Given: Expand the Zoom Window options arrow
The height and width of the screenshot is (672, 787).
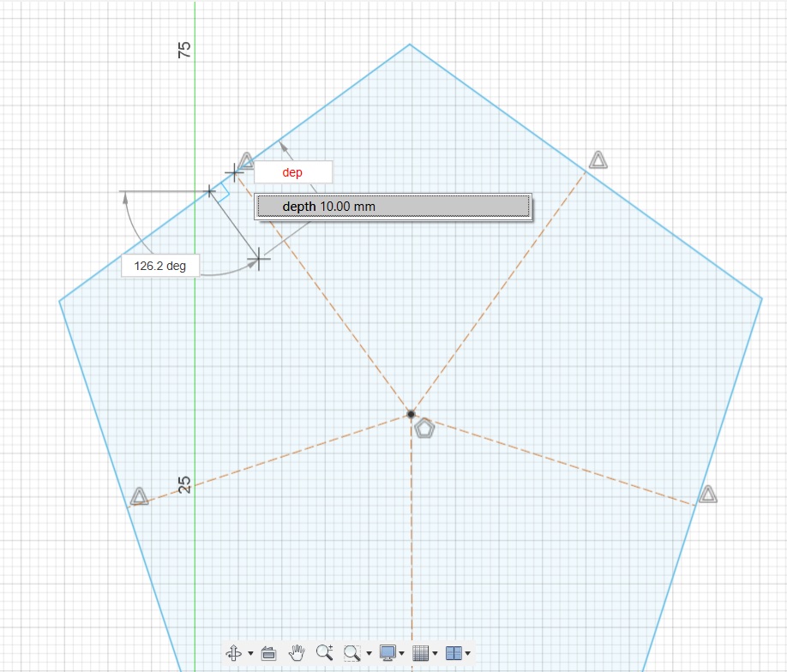Looking at the screenshot, I should [369, 653].
